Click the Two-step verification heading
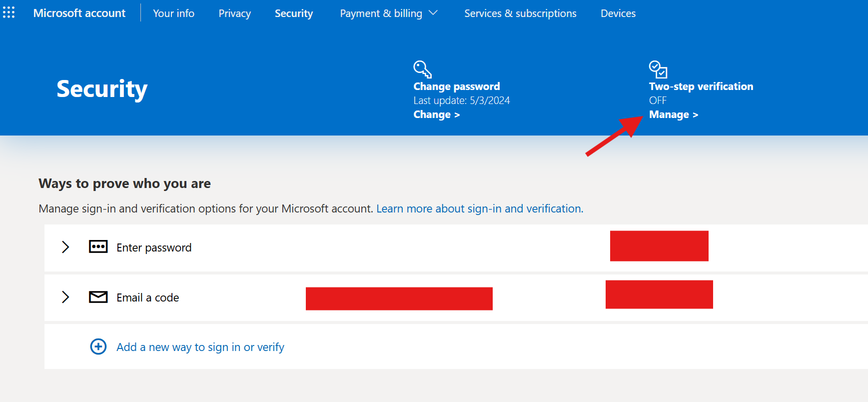The image size is (868, 402). tap(701, 86)
